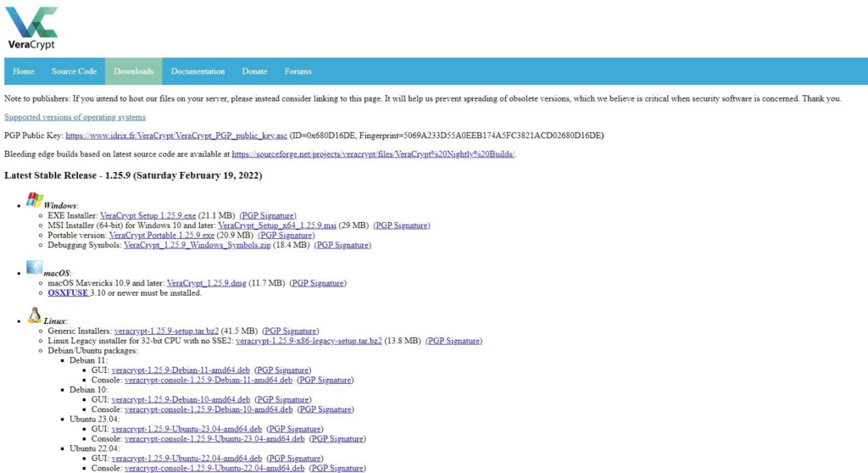Viewport: 868px width, 473px height.
Task: Download veracrypt-console-1.25.9-Debian-11-amd64.deb
Action: (209, 380)
